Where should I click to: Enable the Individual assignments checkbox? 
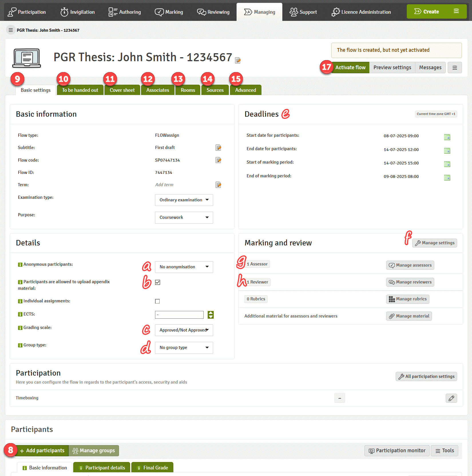(157, 301)
